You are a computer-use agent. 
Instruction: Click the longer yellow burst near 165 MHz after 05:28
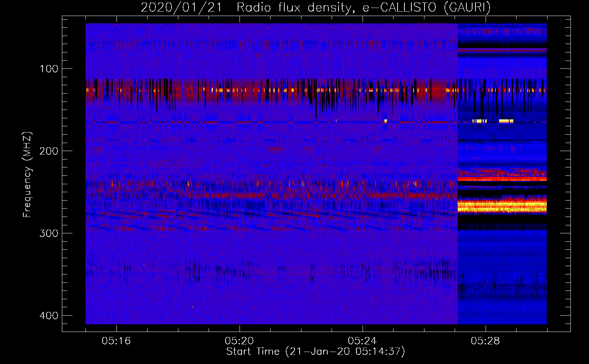click(x=506, y=121)
